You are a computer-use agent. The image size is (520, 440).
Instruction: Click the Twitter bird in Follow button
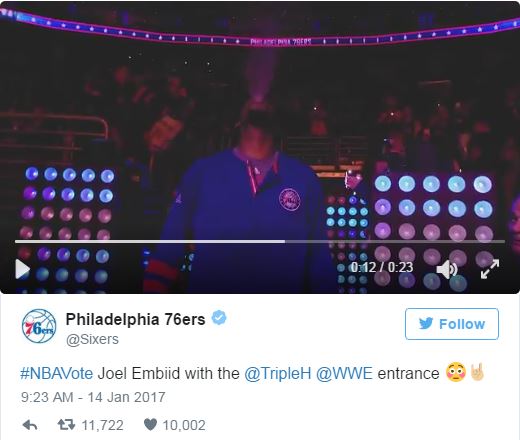point(426,323)
